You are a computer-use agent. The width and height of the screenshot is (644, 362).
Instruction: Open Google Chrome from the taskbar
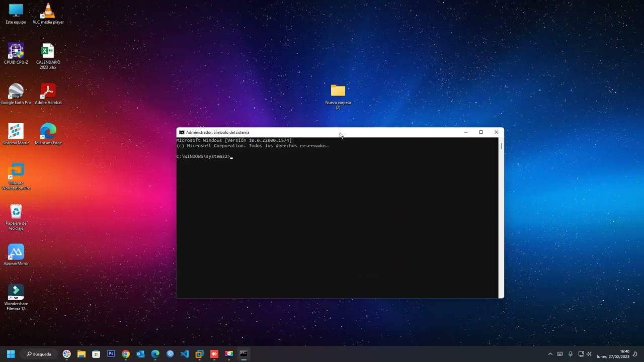pos(126,354)
